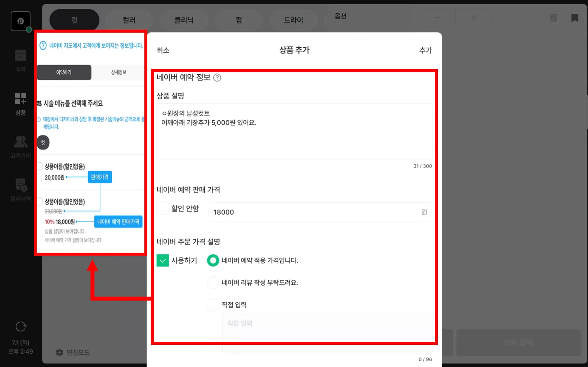Uncheck the 사용하기 checkbox
The height and width of the screenshot is (367, 588).
point(163,260)
